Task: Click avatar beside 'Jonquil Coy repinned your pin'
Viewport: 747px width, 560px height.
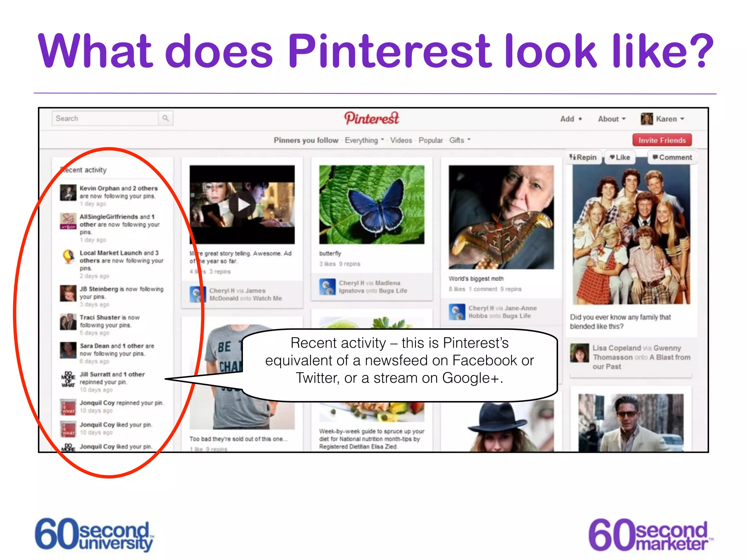Action: [68, 407]
